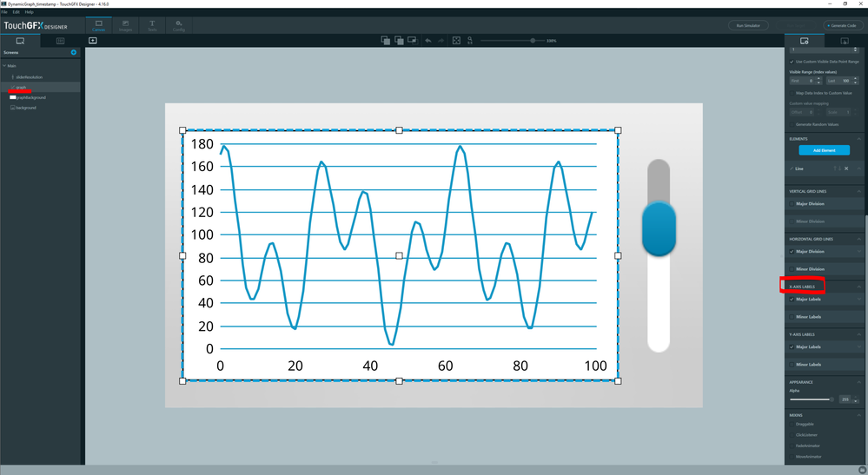The width and height of the screenshot is (868, 475).
Task: Switch to the Interactions tab in right panel
Action: tap(845, 41)
